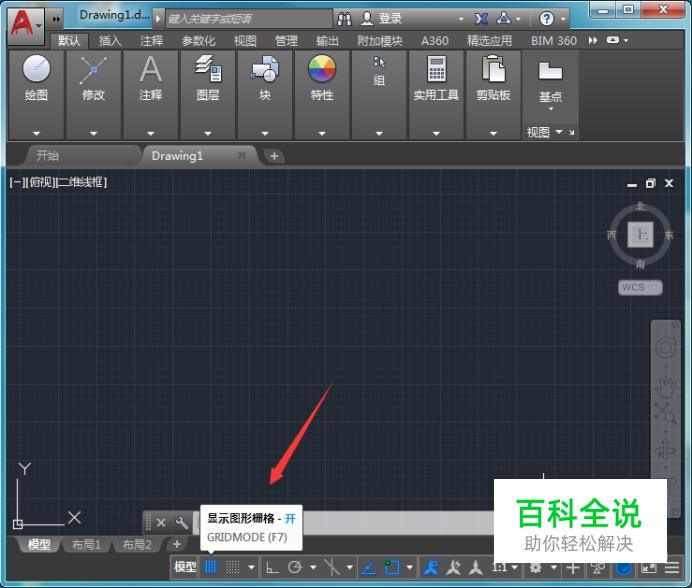Screen dimensions: 692x588
Task: Click the 图层 (Layers) panel icon
Action: pyautogui.click(x=208, y=69)
